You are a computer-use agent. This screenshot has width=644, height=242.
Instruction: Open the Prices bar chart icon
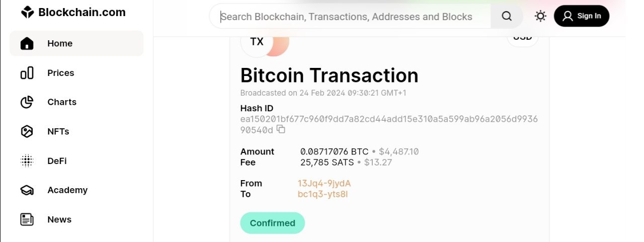[27, 73]
